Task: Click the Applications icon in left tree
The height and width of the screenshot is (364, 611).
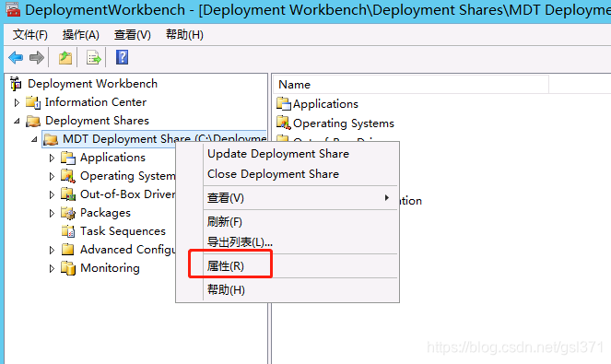Action: [x=68, y=158]
